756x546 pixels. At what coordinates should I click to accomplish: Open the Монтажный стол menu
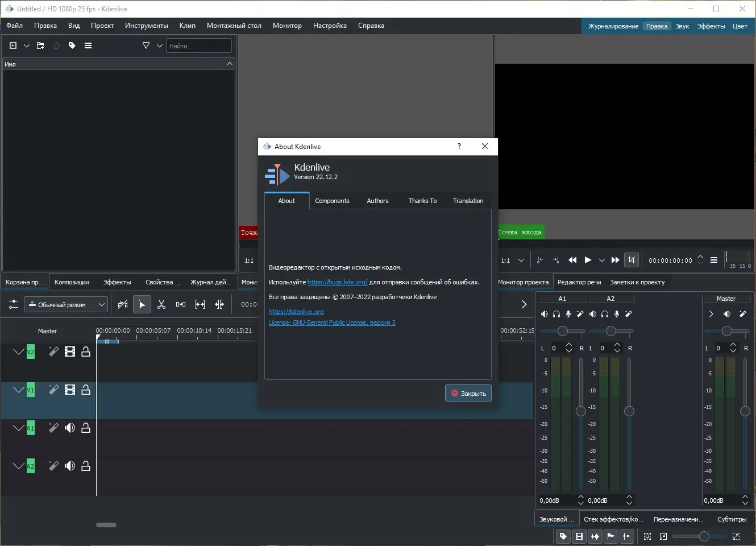tap(234, 26)
